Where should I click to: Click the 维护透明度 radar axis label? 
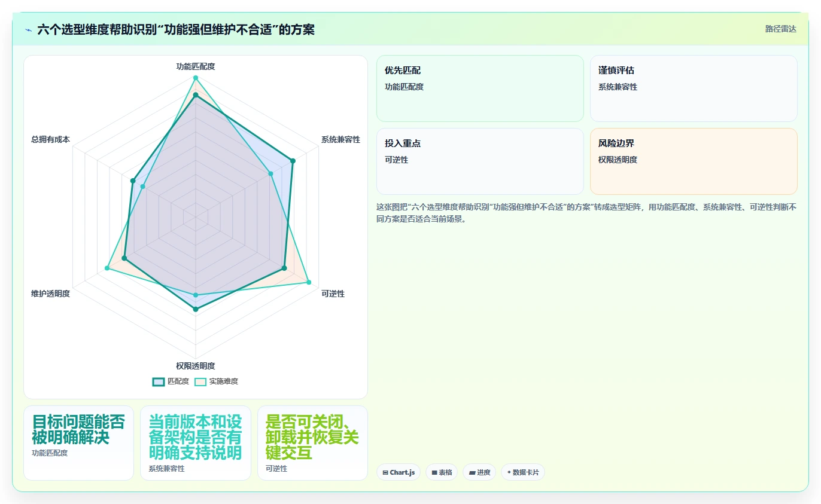(50, 294)
